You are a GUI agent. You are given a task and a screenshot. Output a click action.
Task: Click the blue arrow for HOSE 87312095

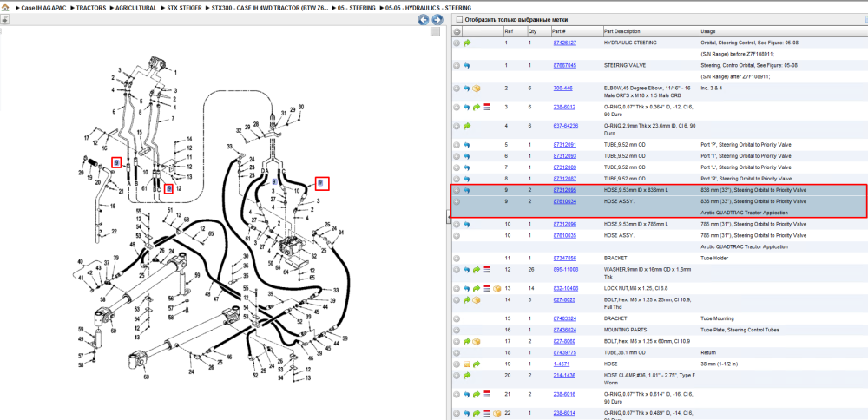point(467,190)
